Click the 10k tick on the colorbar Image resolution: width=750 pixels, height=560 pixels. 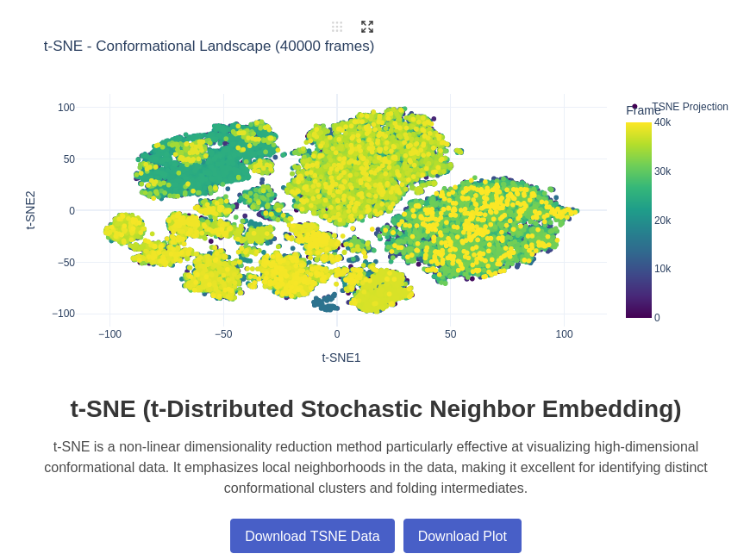pyautogui.click(x=660, y=268)
